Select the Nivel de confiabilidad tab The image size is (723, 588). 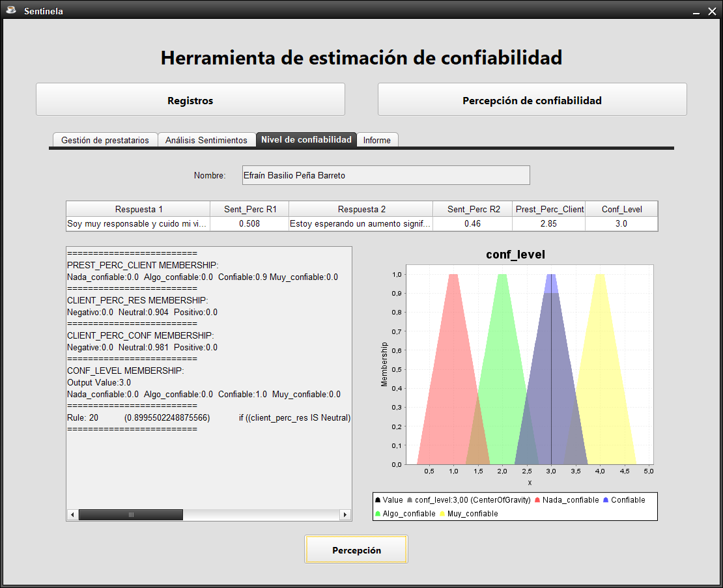coord(306,140)
